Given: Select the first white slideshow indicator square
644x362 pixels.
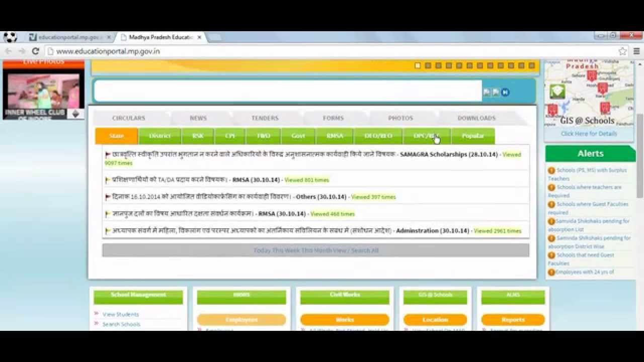Looking at the screenshot, I should [x=418, y=65].
